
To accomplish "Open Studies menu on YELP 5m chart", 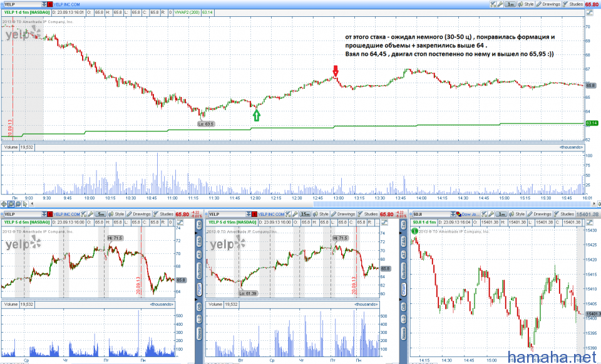I will coord(163,215).
